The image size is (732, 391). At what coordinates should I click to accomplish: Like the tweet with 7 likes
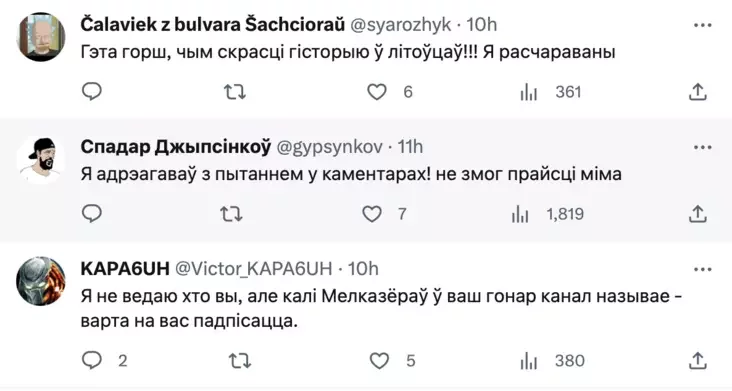point(372,214)
